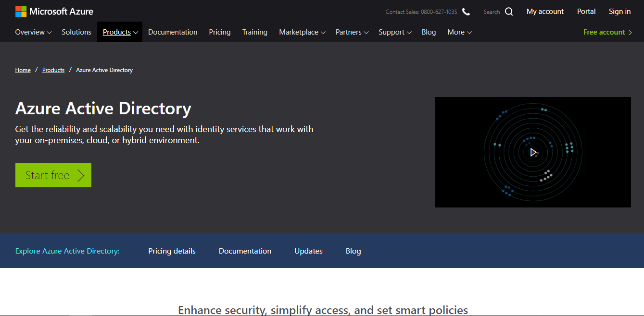Click the arrow in the Start free button
Viewport: 644px width, 316px height.
click(81, 175)
